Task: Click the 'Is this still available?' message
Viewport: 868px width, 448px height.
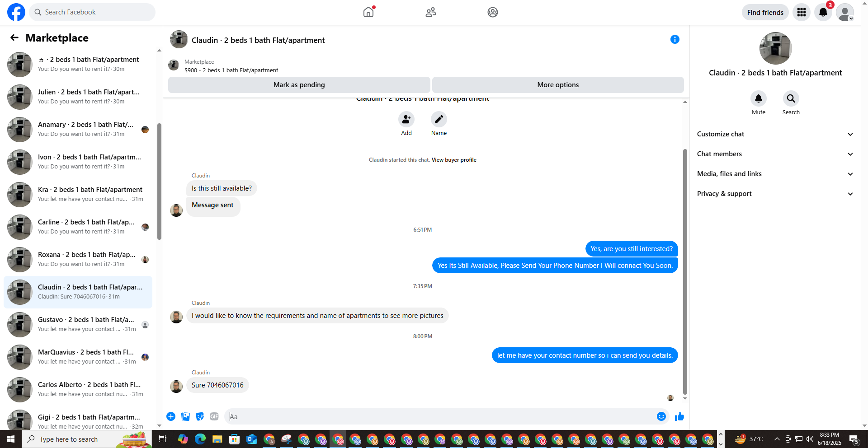Action: click(222, 188)
